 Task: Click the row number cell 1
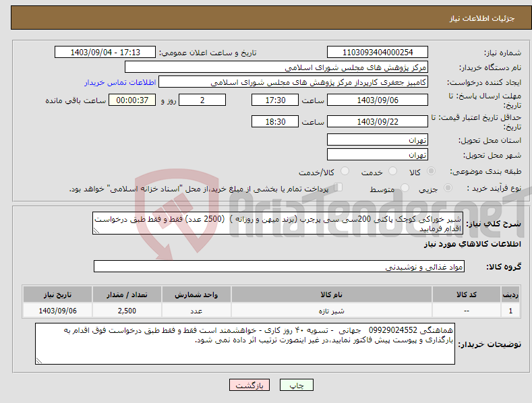(x=510, y=311)
